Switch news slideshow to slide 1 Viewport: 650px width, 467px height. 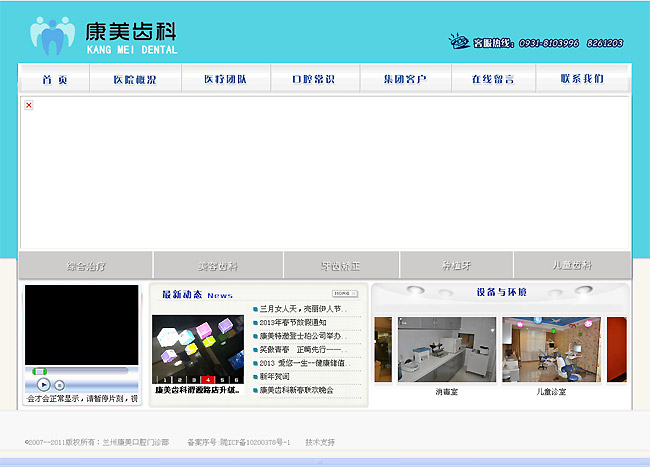(x=165, y=380)
